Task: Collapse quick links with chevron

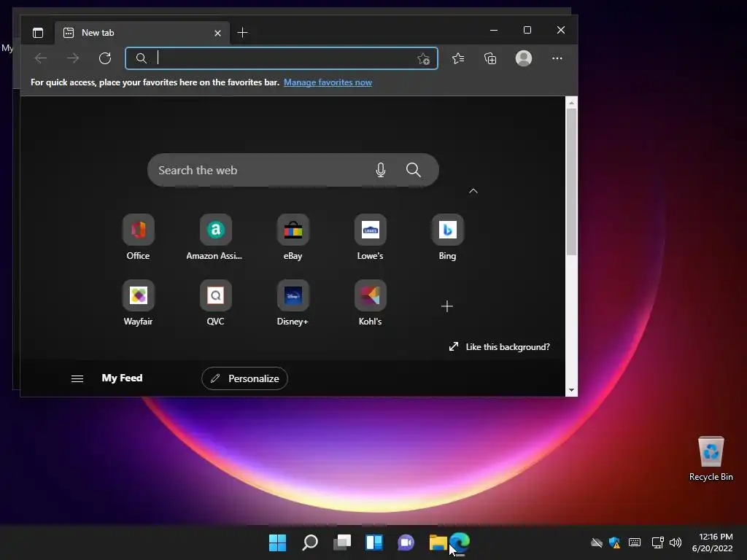Action: 473,191
